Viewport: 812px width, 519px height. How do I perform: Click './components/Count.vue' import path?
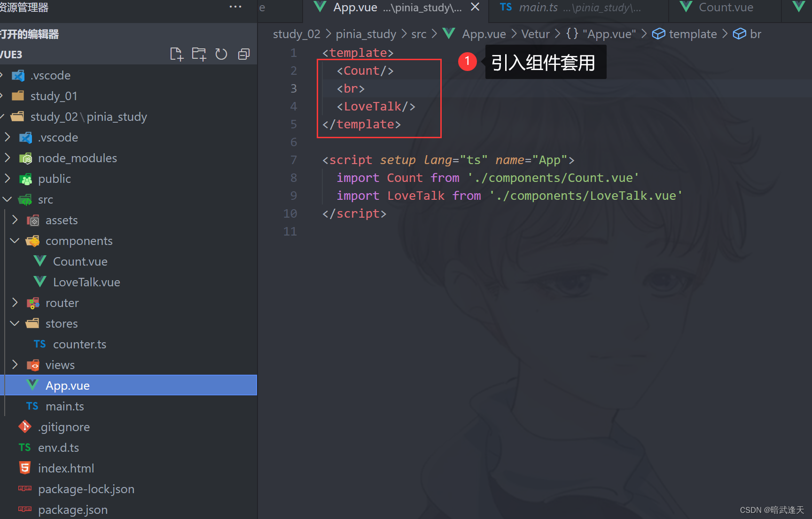[553, 178]
